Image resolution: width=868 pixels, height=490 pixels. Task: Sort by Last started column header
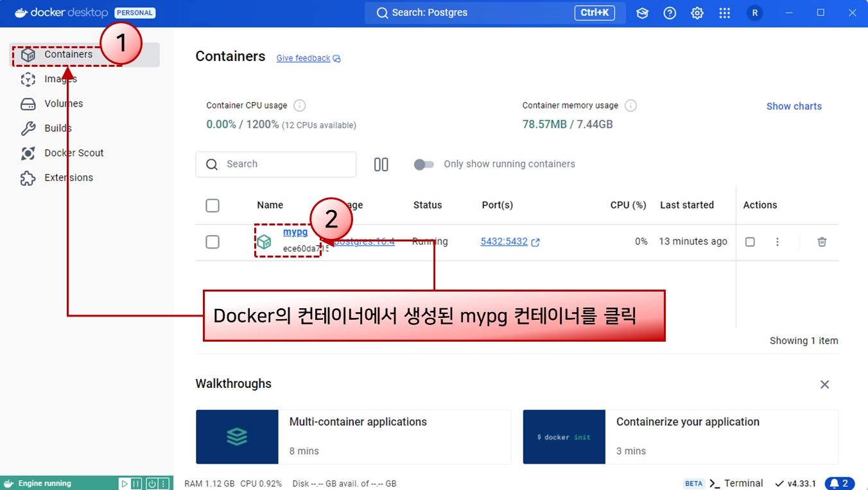pyautogui.click(x=687, y=206)
